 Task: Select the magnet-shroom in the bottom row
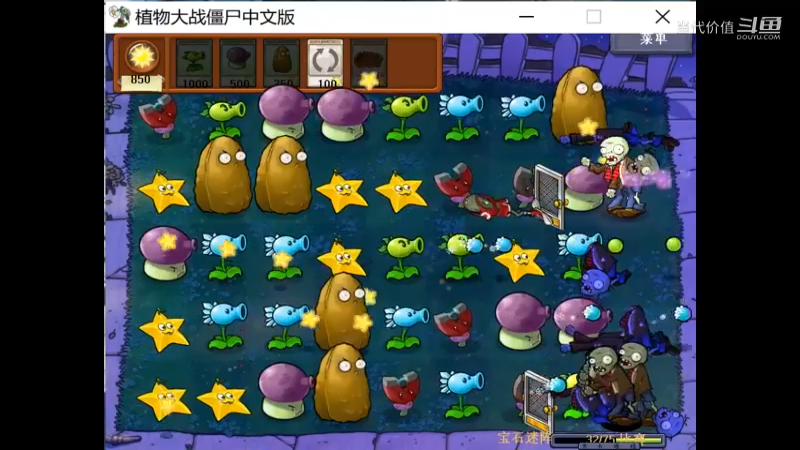401,393
